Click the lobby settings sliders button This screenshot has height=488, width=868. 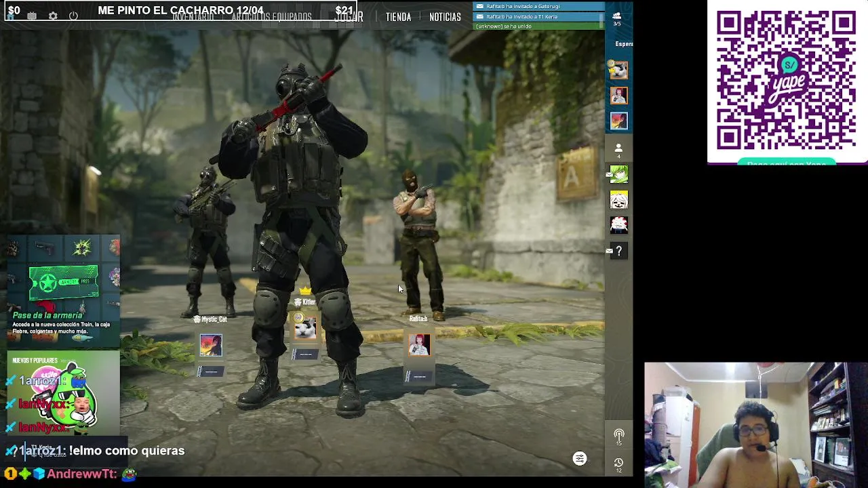[x=580, y=459]
